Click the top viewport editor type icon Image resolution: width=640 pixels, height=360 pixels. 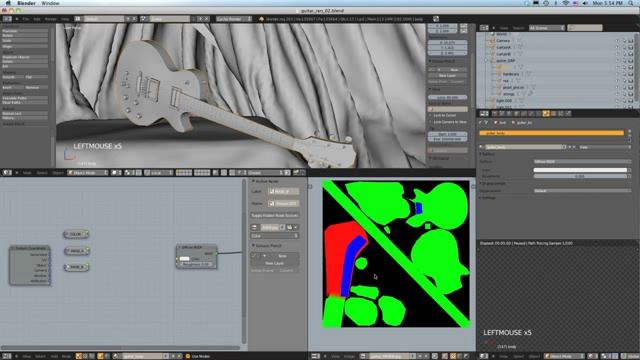(7, 173)
